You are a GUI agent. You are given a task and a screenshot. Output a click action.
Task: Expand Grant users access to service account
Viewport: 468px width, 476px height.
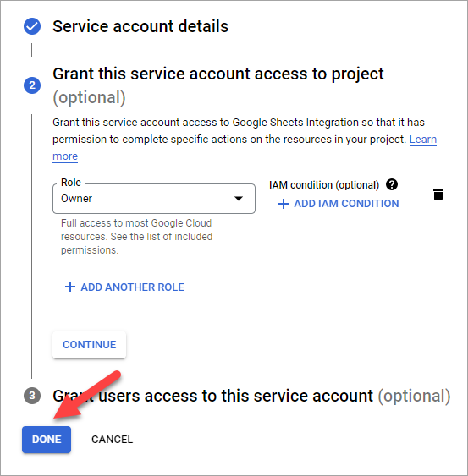[x=251, y=396]
